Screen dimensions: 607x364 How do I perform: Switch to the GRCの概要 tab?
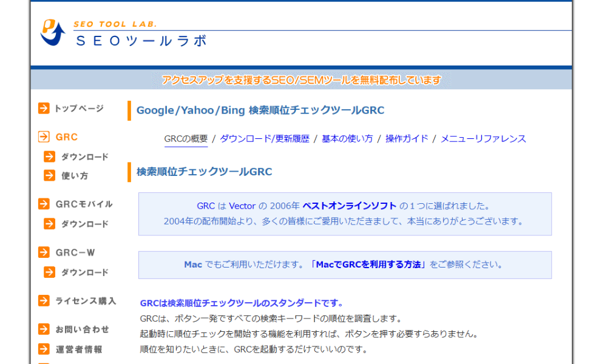pyautogui.click(x=186, y=139)
